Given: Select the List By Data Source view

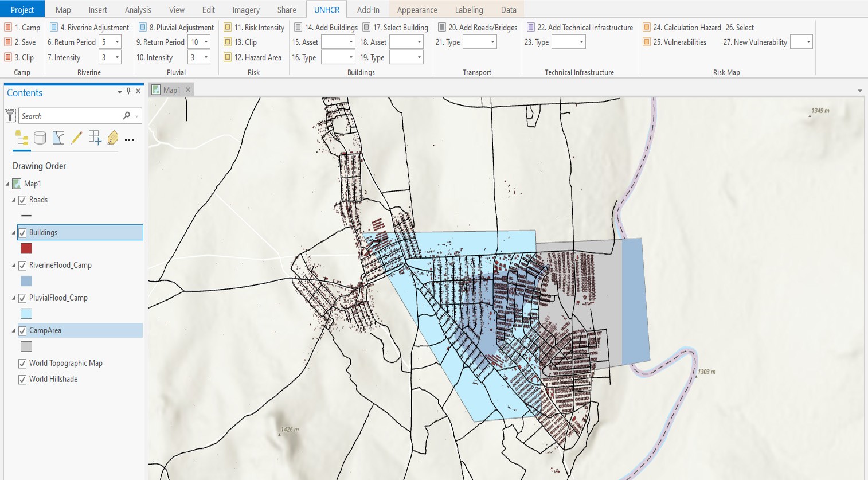Looking at the screenshot, I should (x=40, y=138).
